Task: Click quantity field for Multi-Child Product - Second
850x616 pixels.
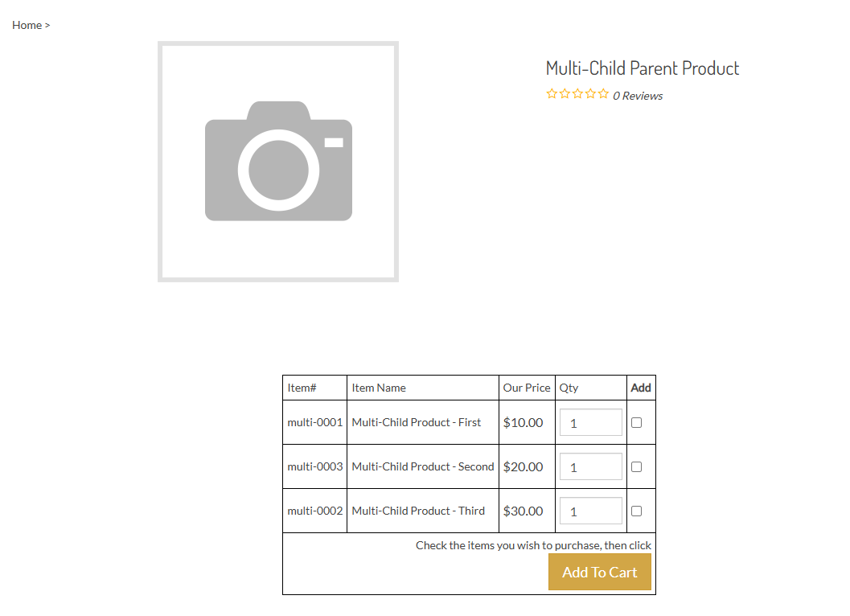Action: [590, 466]
